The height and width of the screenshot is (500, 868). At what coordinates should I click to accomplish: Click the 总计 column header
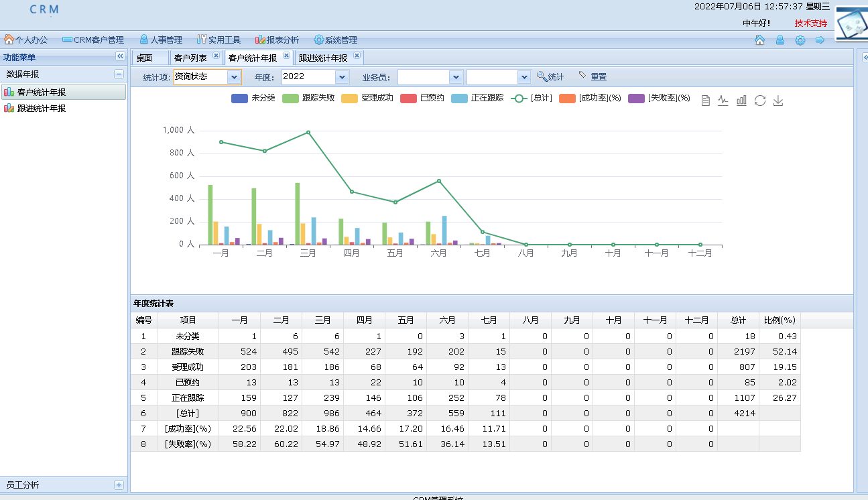[738, 320]
